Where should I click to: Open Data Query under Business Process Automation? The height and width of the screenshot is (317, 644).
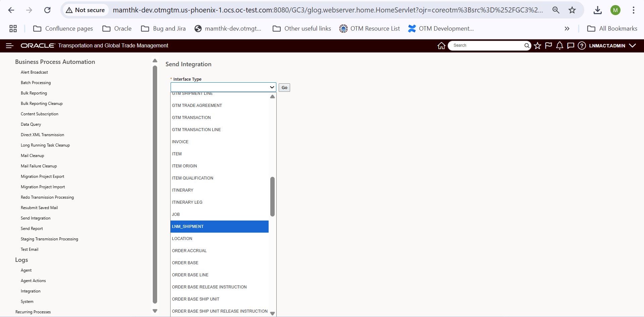31,124
